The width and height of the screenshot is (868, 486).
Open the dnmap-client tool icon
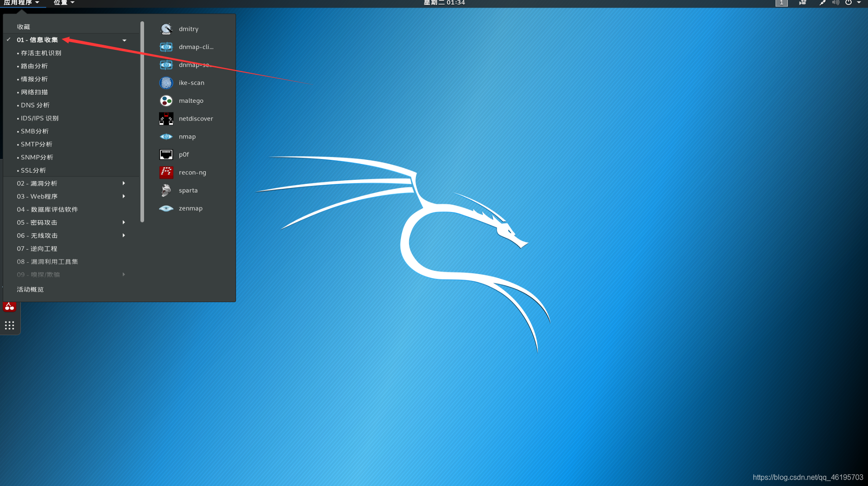[x=166, y=47]
